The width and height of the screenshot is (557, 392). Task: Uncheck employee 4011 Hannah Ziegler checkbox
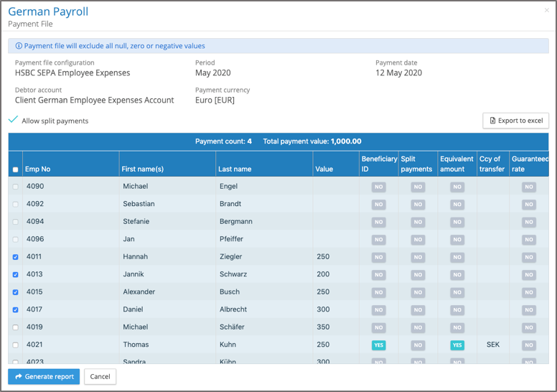(x=16, y=257)
